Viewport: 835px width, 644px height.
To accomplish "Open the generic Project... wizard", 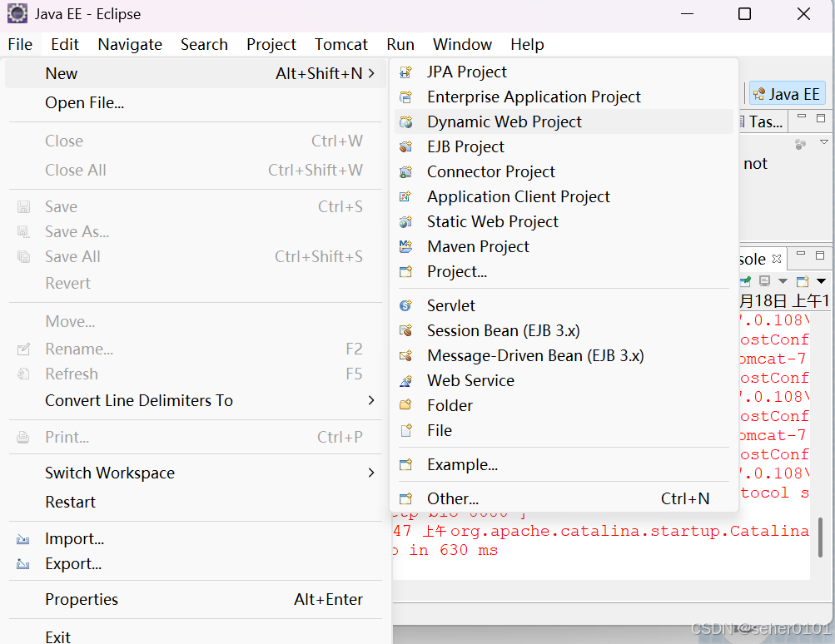I will point(564,272).
